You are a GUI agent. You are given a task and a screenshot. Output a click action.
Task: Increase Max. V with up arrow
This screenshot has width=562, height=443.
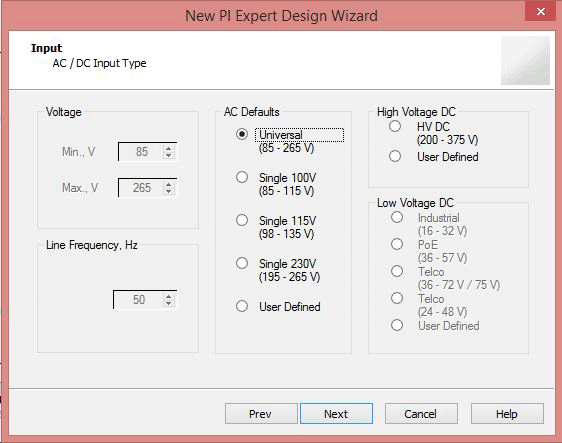pos(169,184)
